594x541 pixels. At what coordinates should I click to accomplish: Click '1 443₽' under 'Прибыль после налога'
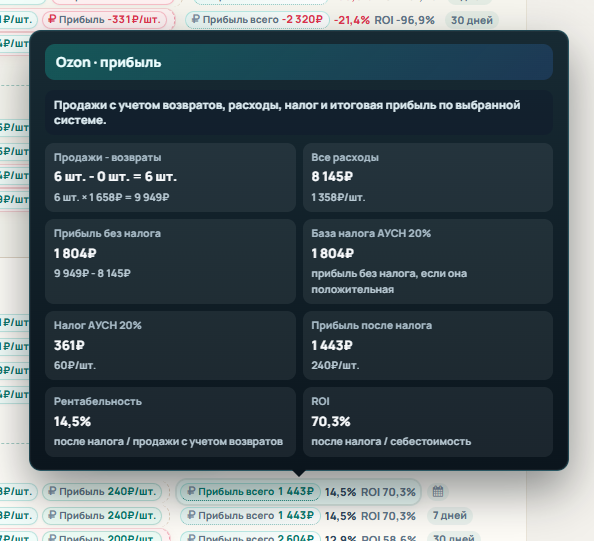[x=332, y=345]
